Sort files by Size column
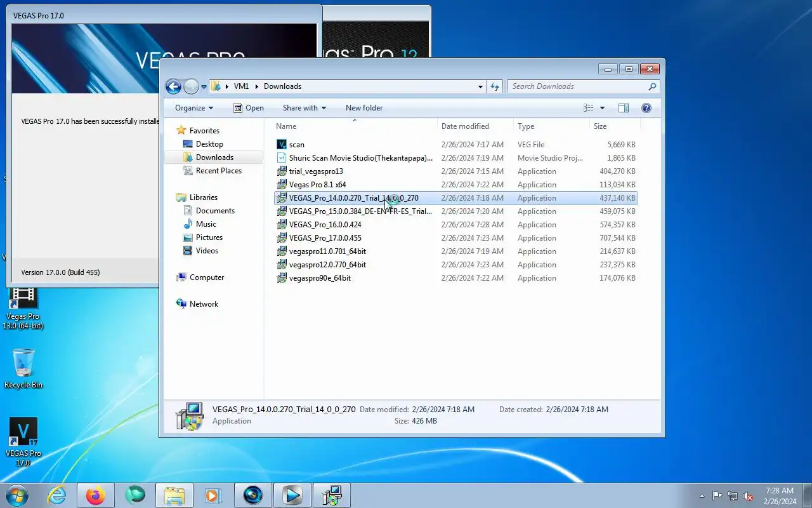Image resolution: width=812 pixels, height=508 pixels. (x=613, y=126)
